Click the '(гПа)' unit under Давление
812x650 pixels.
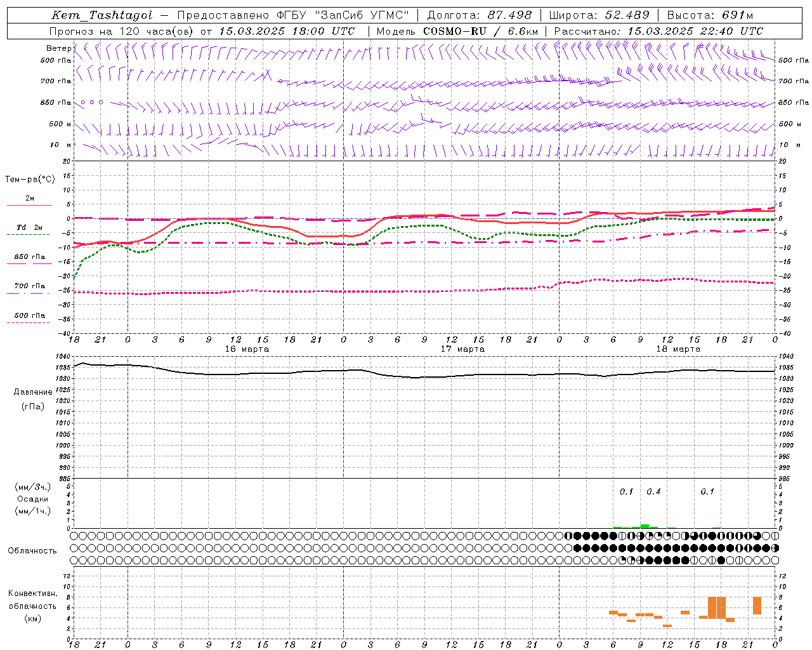point(33,406)
